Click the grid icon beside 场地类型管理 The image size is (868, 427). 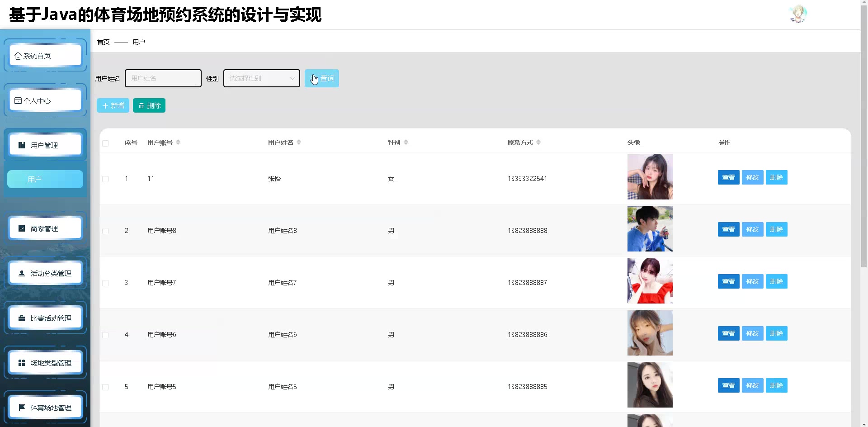(22, 363)
